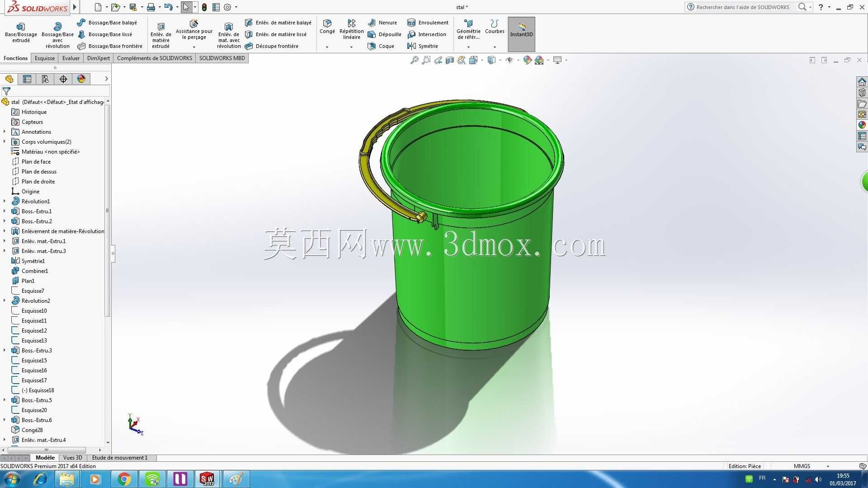The height and width of the screenshot is (488, 868).
Task: Click the Enroulement wrap tool
Action: coord(428,23)
